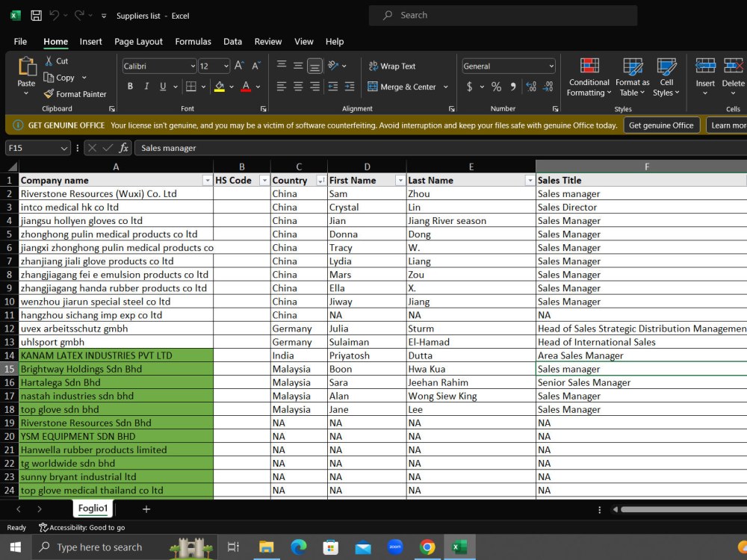Viewport: 747px width, 560px height.
Task: Open the General number format dropdown
Action: 551,66
